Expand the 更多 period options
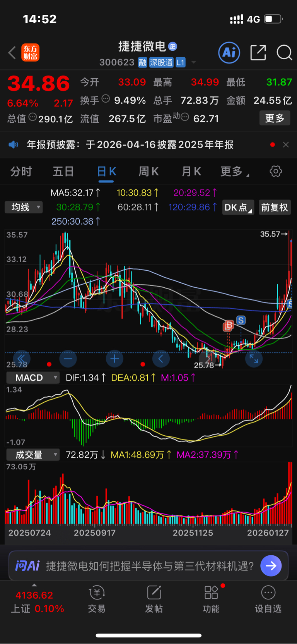Screen dimensions: 297x644 click(x=234, y=172)
